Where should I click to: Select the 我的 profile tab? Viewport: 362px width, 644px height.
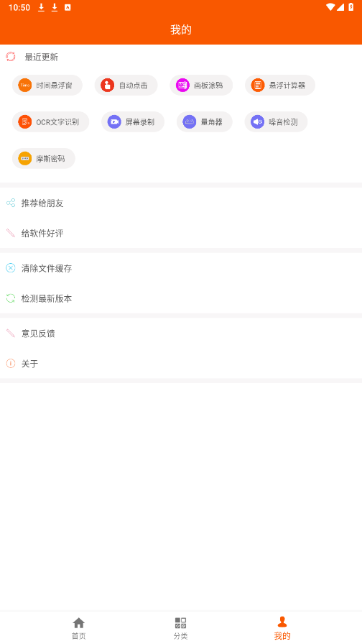click(282, 628)
